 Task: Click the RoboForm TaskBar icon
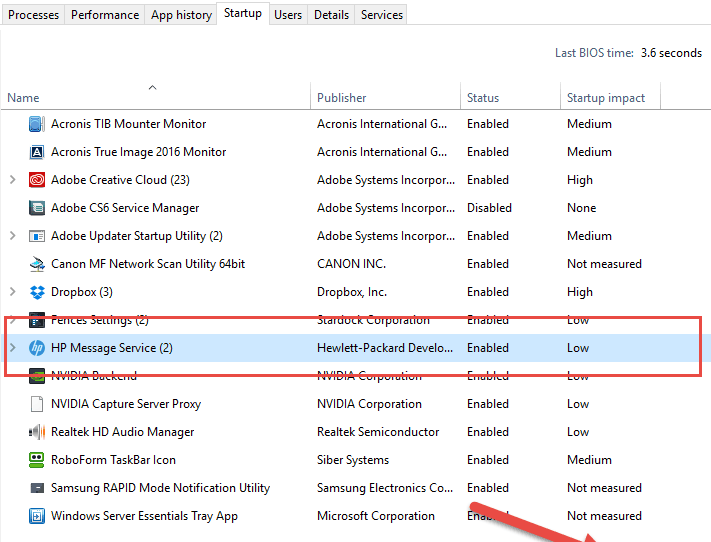37,460
